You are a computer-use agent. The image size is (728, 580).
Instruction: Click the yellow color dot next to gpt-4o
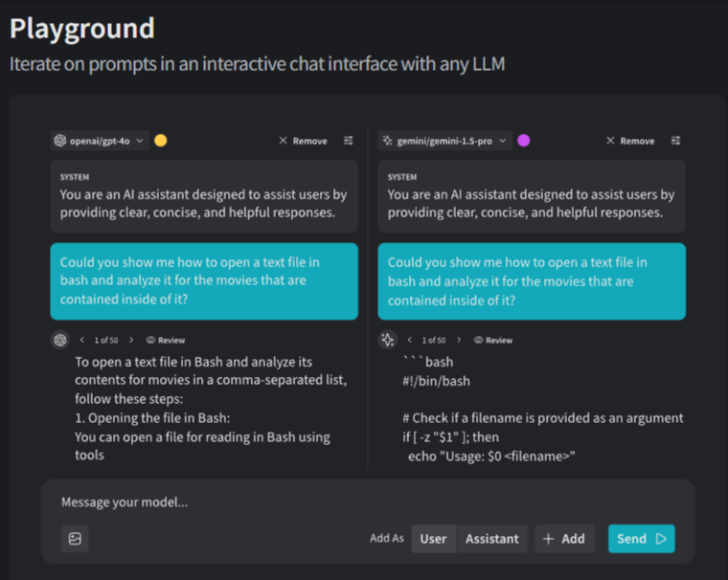[x=161, y=141]
